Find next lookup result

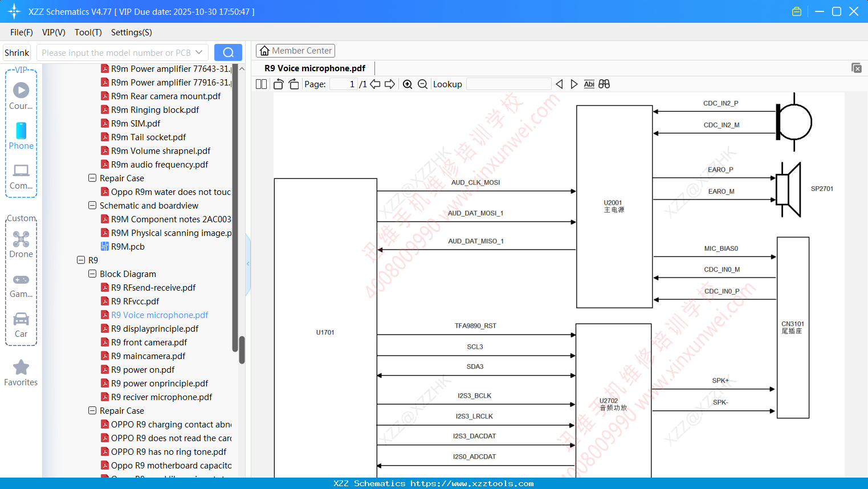tap(574, 84)
